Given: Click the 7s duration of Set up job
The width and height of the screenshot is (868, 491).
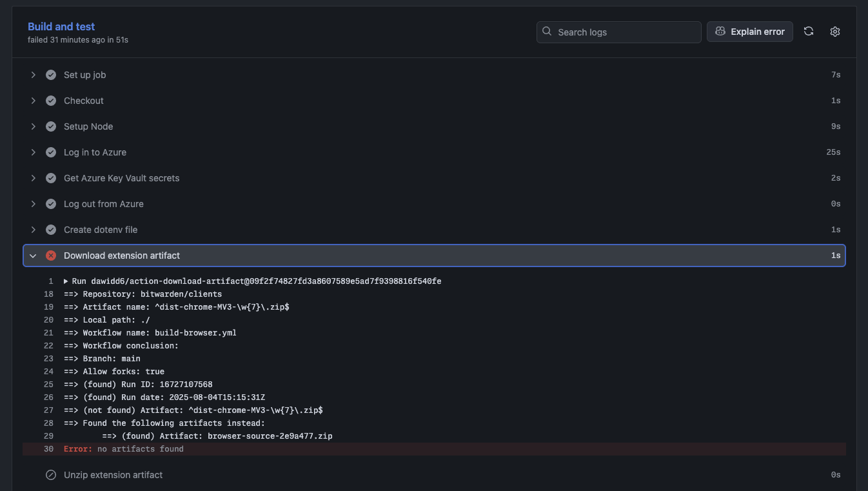Looking at the screenshot, I should click(x=836, y=75).
